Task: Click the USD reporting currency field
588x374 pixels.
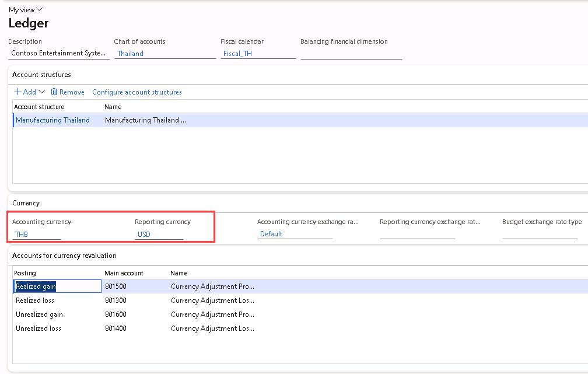Action: click(x=159, y=234)
